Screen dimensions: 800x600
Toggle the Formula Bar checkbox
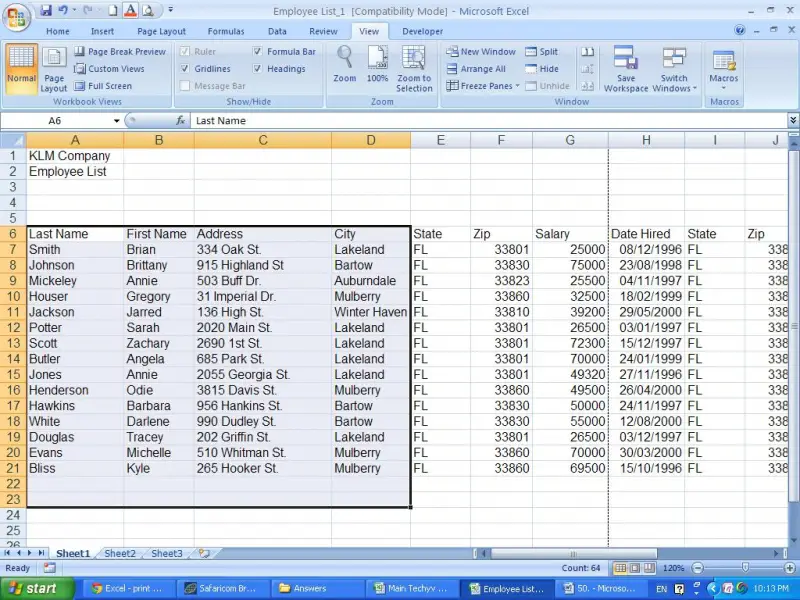pyautogui.click(x=258, y=51)
